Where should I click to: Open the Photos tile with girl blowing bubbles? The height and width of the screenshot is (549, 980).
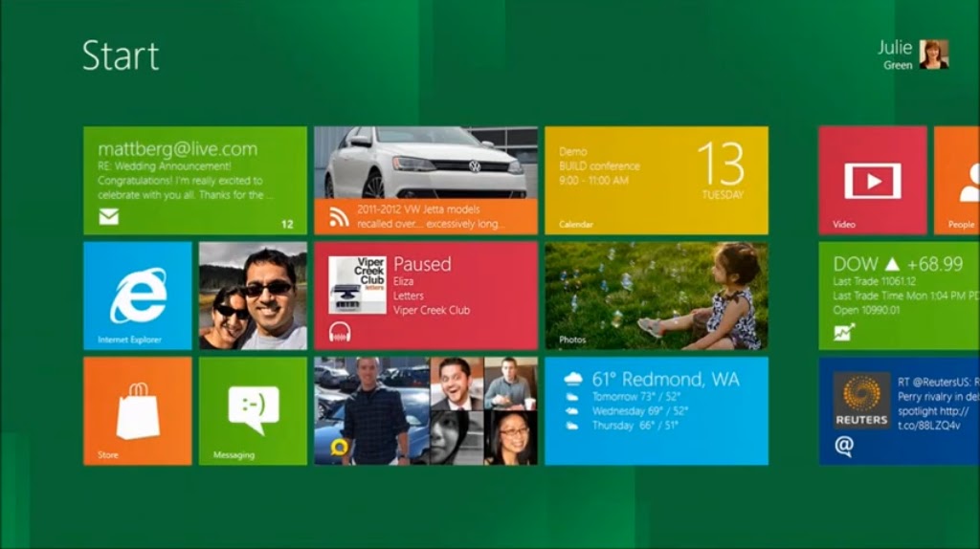pyautogui.click(x=657, y=296)
